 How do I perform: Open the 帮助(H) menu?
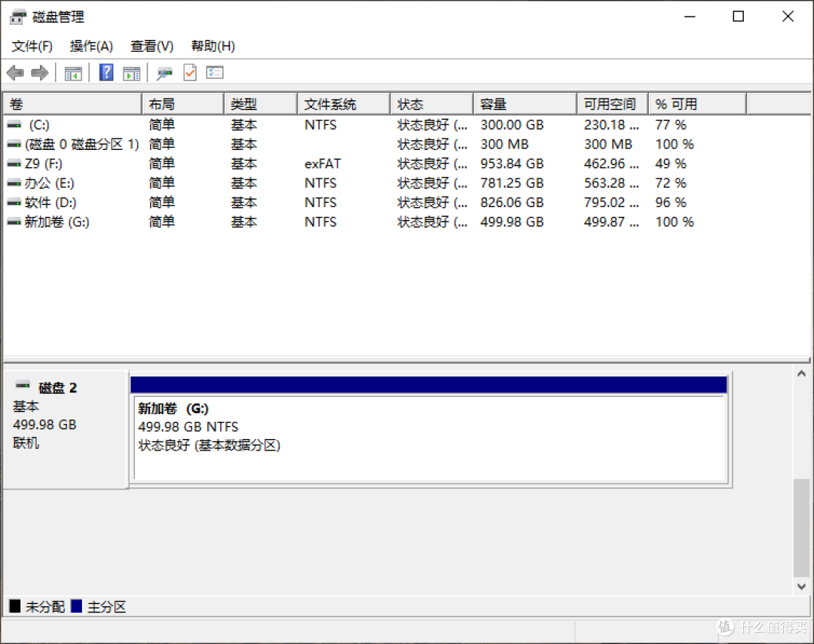coord(213,46)
